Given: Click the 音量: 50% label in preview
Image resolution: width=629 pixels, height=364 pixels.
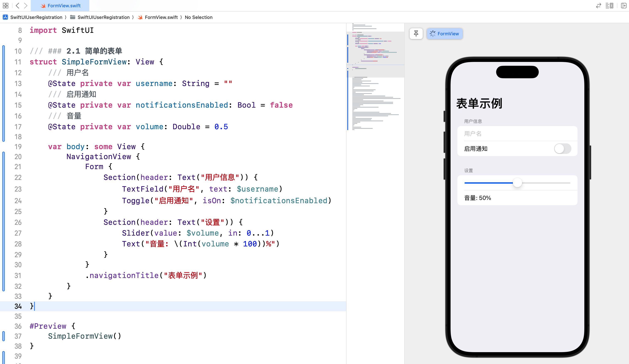Looking at the screenshot, I should pos(477,198).
